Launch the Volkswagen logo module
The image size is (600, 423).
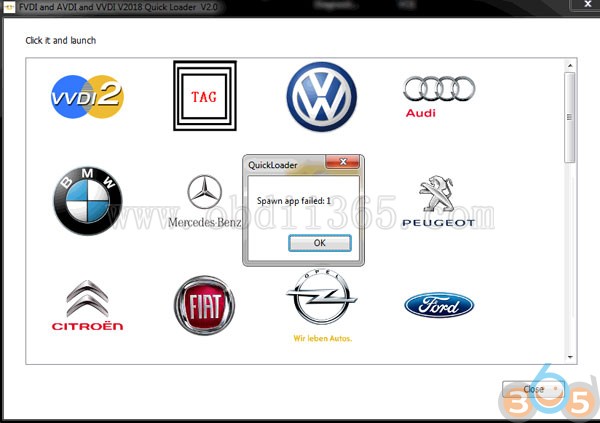(321, 96)
